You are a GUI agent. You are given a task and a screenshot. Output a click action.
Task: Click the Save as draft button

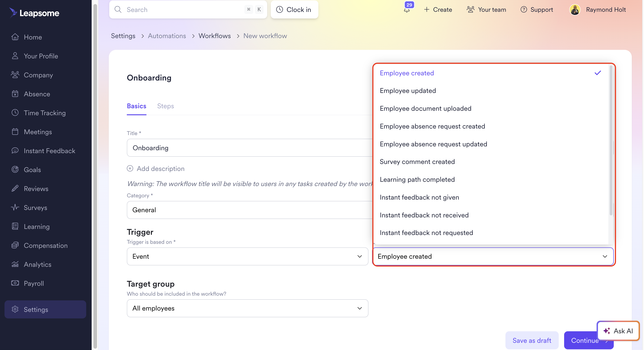coord(531,340)
